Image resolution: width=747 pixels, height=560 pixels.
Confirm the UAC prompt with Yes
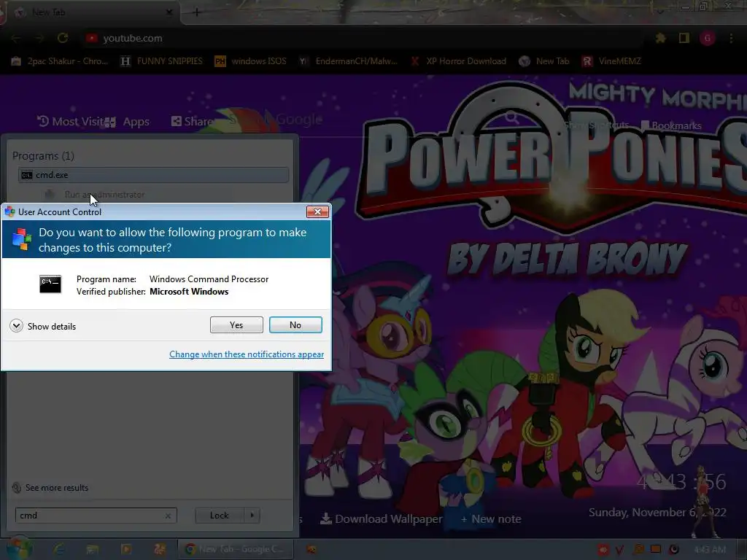(236, 324)
